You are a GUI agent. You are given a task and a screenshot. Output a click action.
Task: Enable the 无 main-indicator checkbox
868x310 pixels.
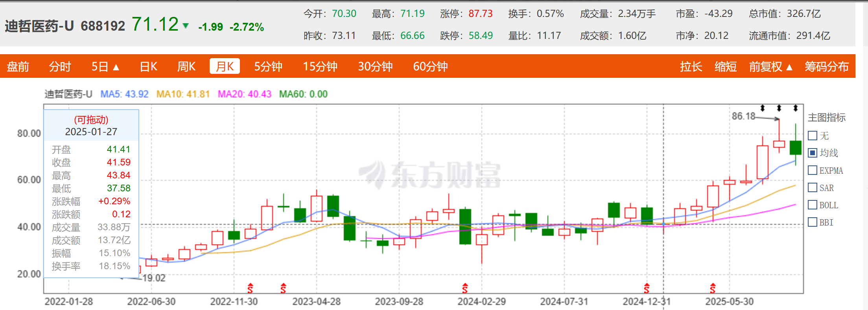tap(813, 136)
